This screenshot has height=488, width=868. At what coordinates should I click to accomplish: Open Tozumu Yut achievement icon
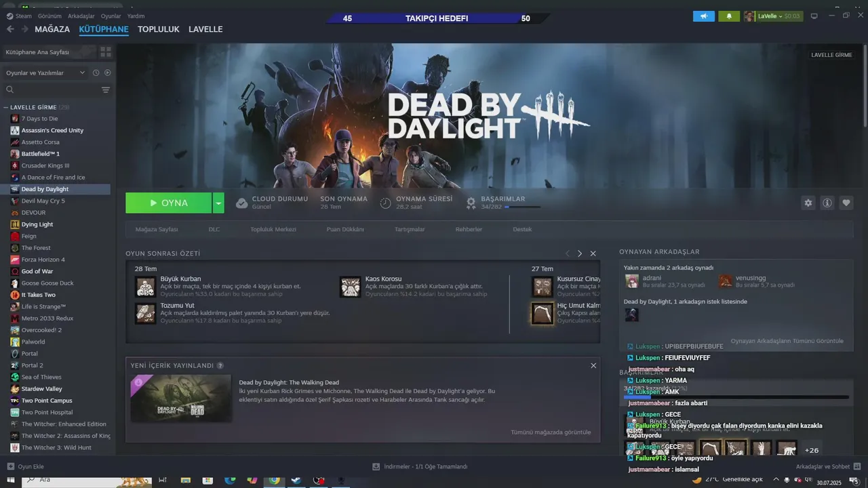(146, 313)
